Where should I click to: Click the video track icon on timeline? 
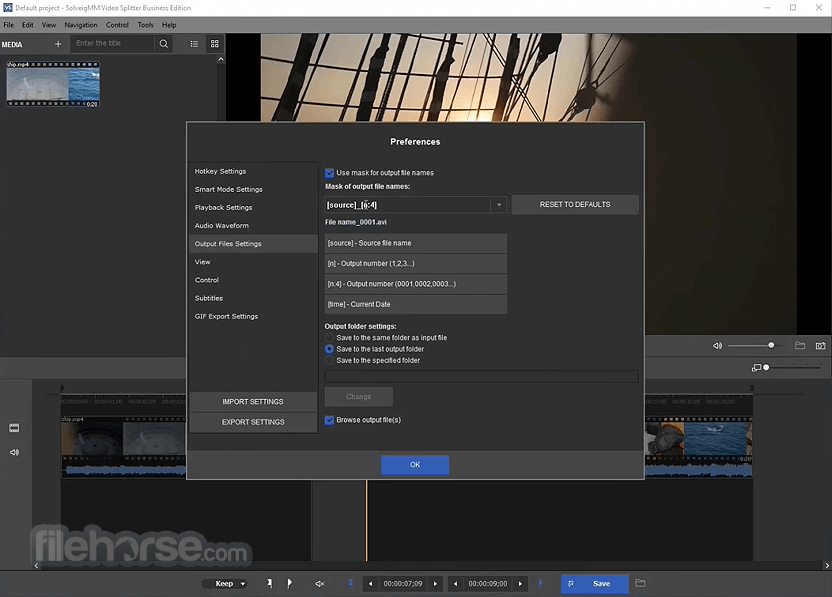pyautogui.click(x=14, y=428)
